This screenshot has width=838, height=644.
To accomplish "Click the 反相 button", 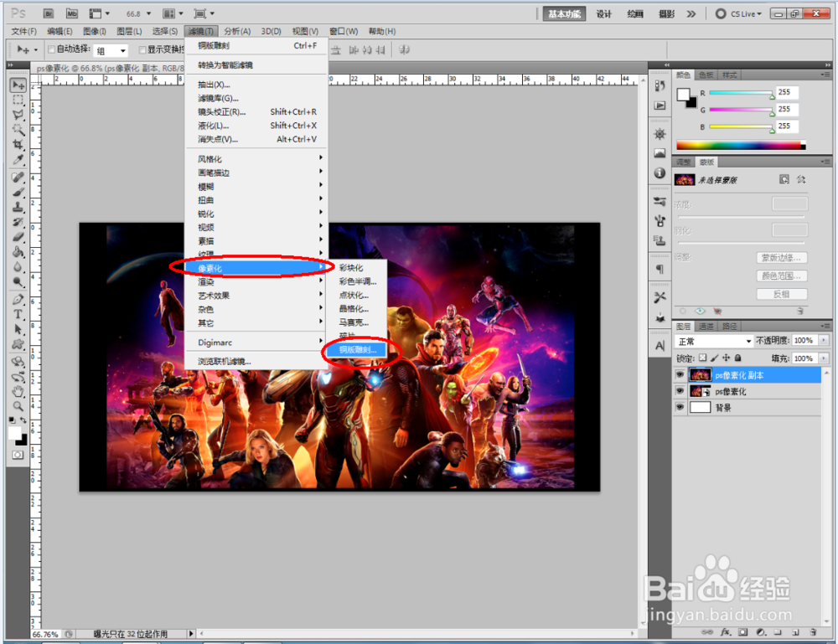I will tap(782, 294).
